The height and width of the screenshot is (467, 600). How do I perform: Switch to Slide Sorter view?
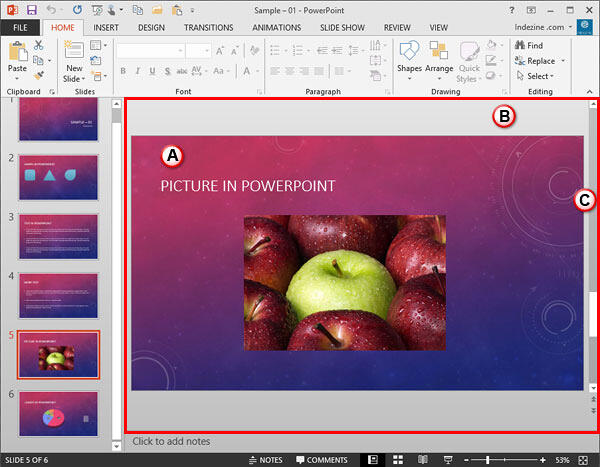coord(398,460)
